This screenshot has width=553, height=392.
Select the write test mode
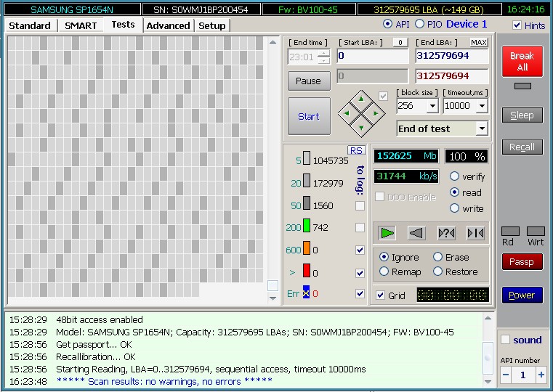tap(455, 208)
